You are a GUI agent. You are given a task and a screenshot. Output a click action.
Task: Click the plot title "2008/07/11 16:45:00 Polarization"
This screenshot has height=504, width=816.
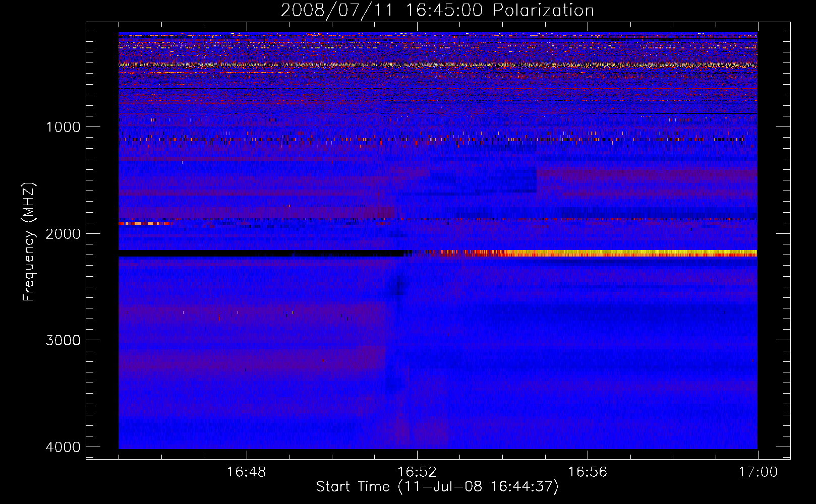(x=437, y=10)
